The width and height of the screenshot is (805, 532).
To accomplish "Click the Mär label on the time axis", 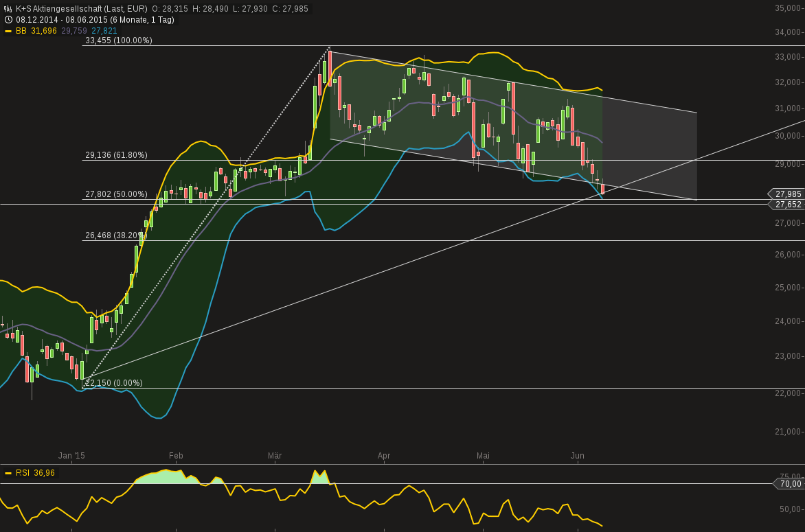I will tap(275, 456).
